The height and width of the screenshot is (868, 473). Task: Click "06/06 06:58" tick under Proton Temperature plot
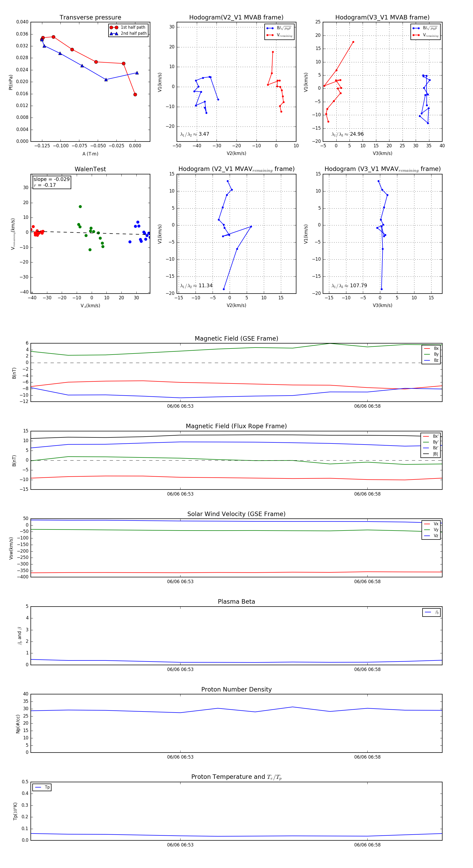367,845
